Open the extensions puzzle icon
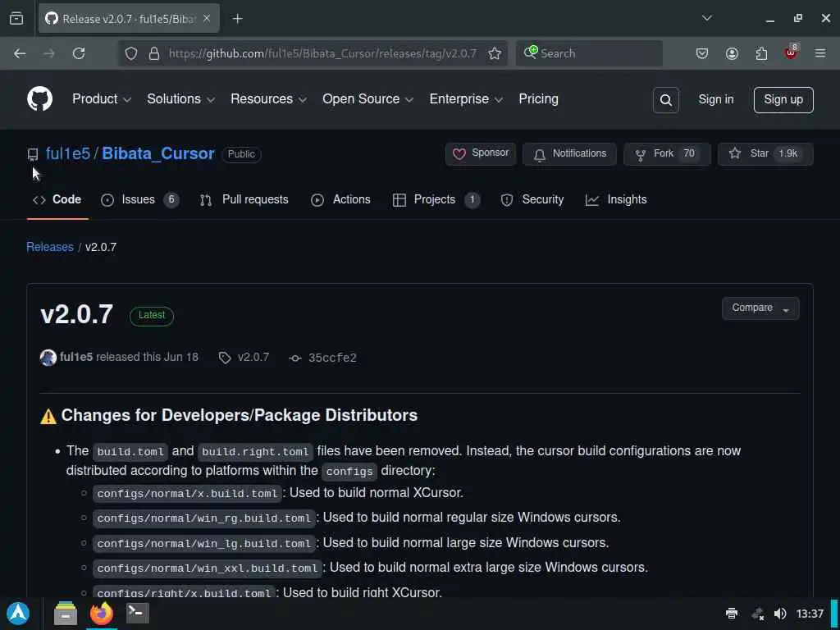The height and width of the screenshot is (630, 840). point(761,53)
